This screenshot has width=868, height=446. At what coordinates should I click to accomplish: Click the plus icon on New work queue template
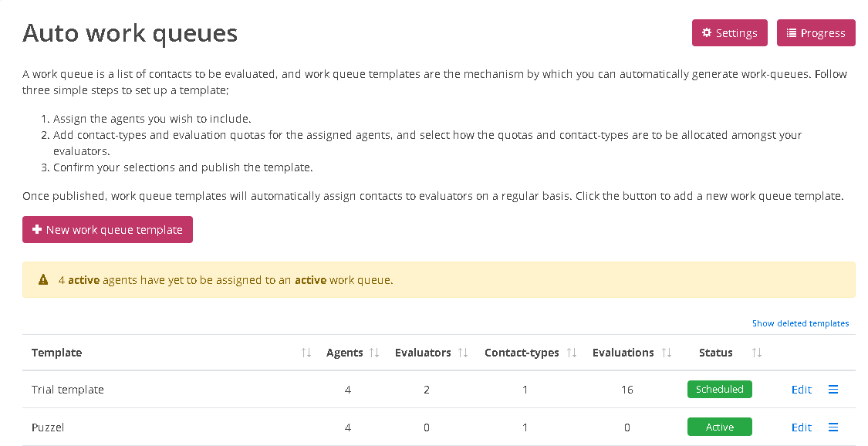[37, 229]
